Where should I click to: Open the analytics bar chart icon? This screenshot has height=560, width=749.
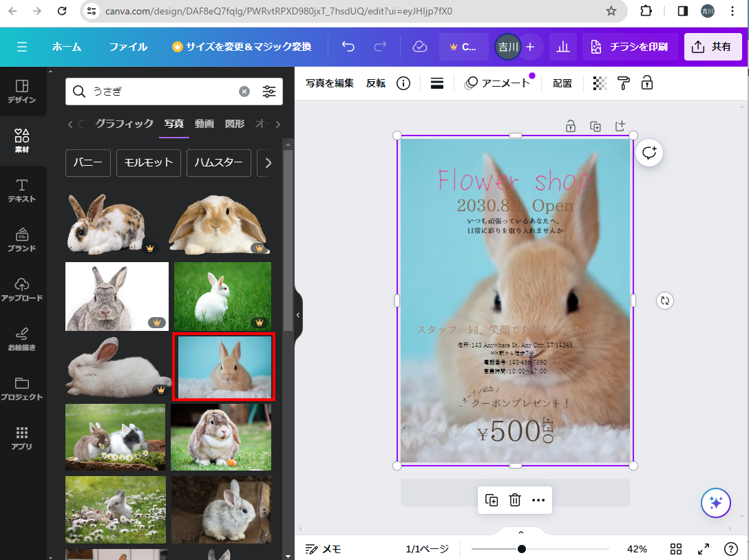(563, 47)
